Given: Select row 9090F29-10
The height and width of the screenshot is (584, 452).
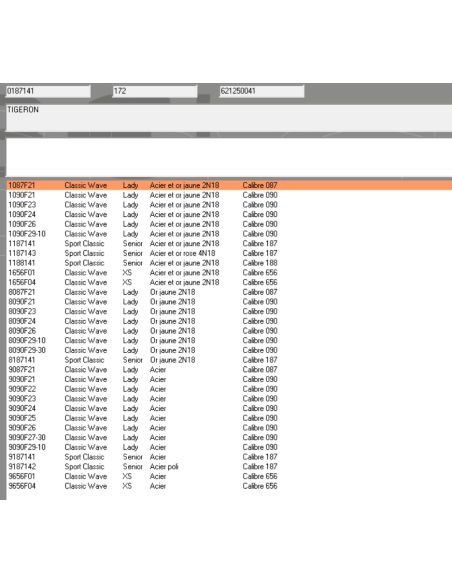Looking at the screenshot, I should point(229,447).
